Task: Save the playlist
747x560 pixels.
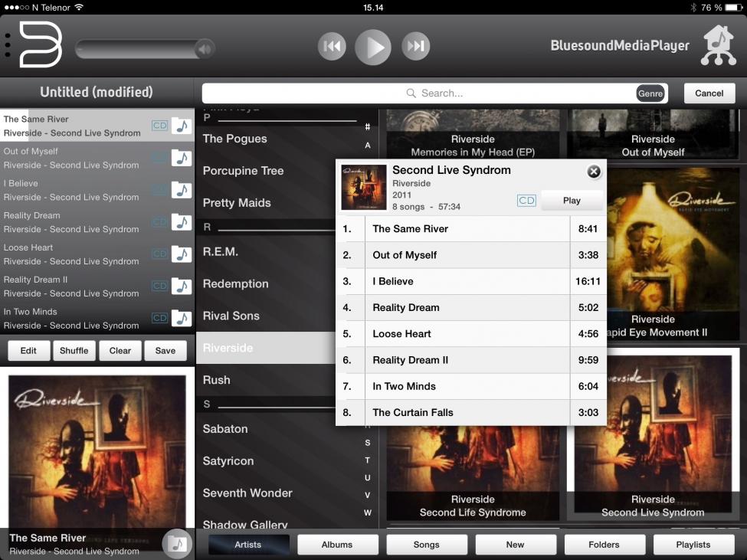Action: click(165, 350)
